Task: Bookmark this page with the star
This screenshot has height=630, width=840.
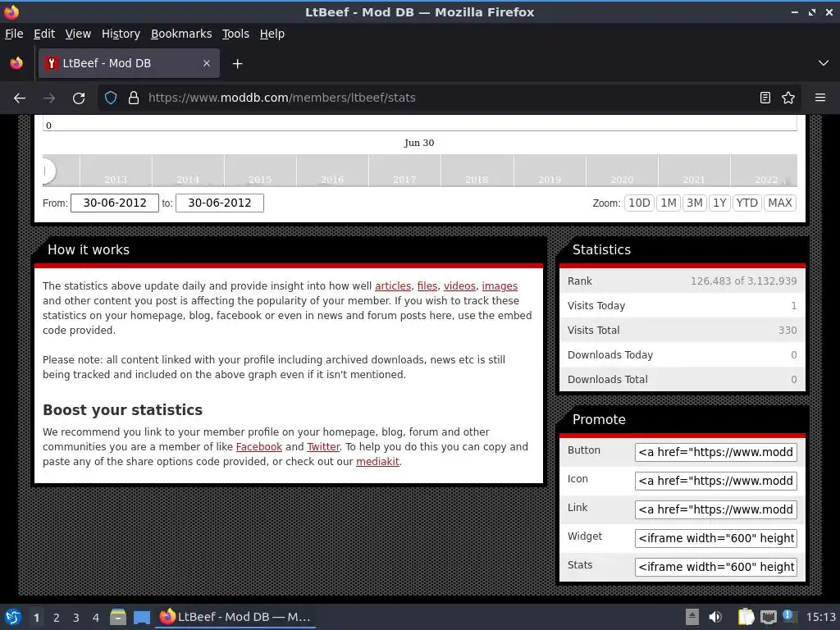Action: tap(788, 98)
